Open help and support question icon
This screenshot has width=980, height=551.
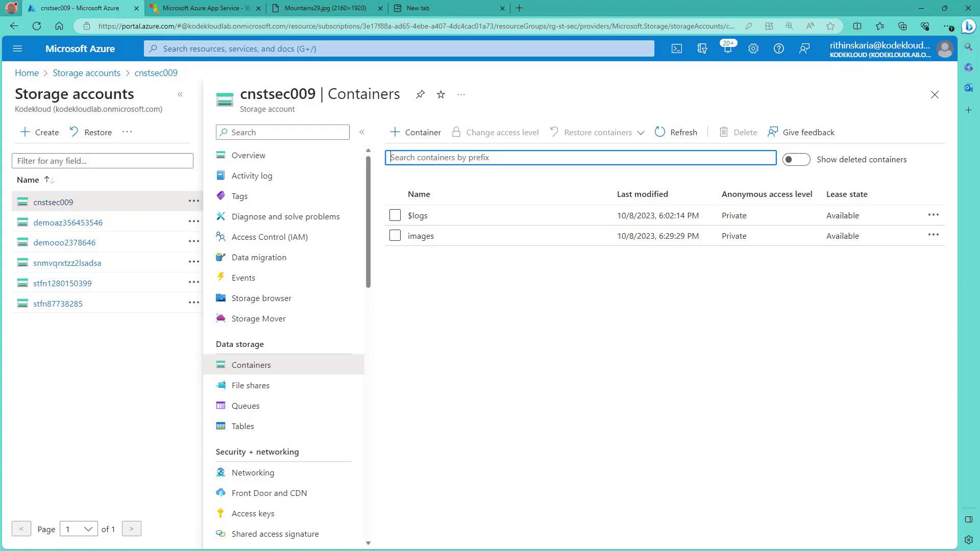tap(778, 48)
